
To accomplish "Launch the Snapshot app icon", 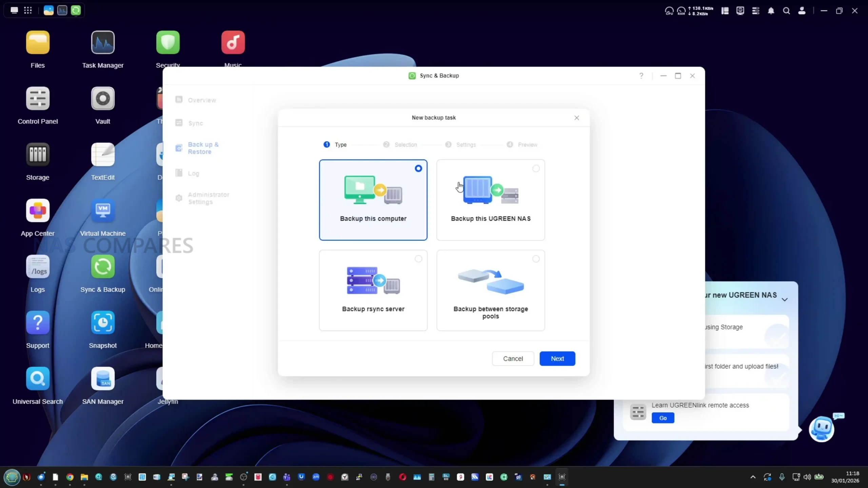I will pyautogui.click(x=103, y=323).
